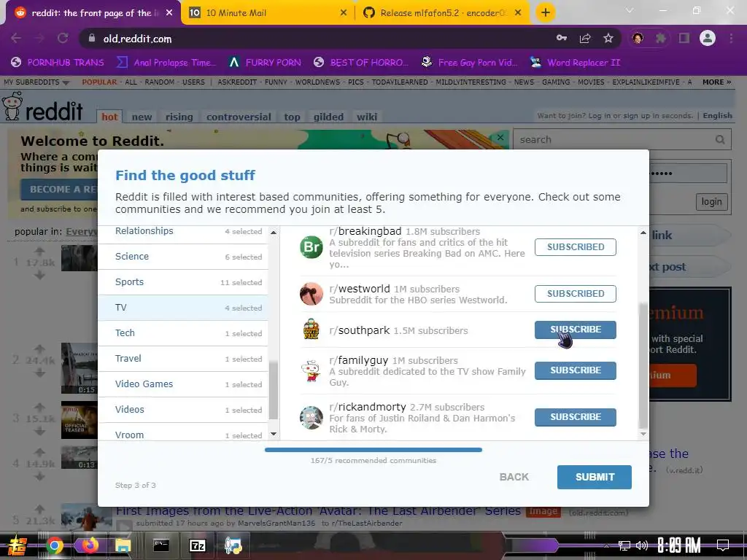
Task: Select the gilded tab
Action: [x=328, y=117]
